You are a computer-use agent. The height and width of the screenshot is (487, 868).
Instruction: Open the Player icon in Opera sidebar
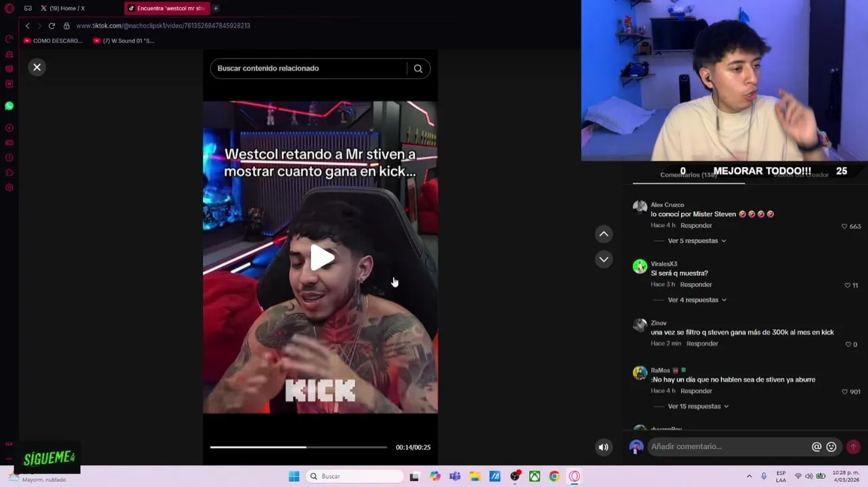pyautogui.click(x=9, y=128)
